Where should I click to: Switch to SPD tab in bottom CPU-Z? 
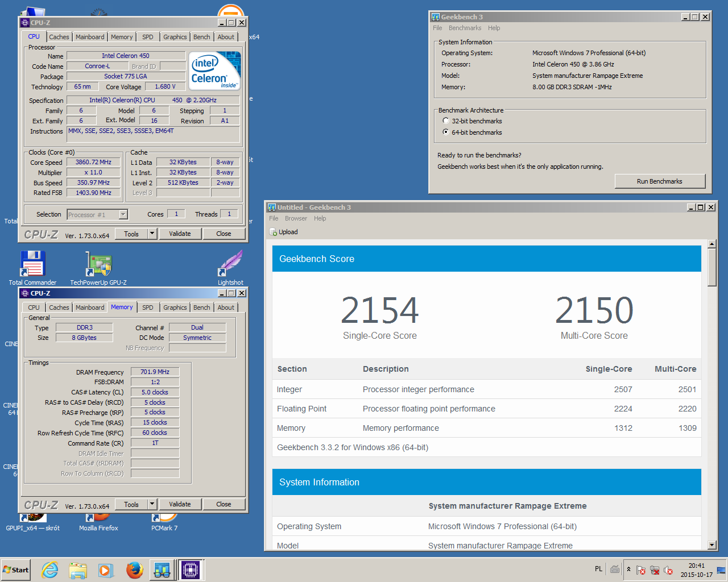pos(148,307)
